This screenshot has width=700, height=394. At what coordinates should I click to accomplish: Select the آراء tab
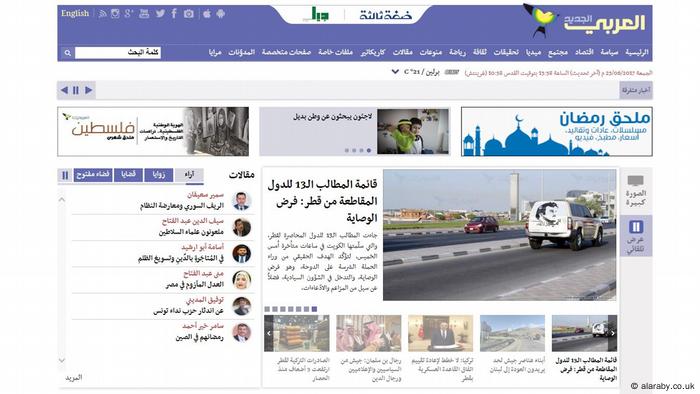(x=189, y=175)
